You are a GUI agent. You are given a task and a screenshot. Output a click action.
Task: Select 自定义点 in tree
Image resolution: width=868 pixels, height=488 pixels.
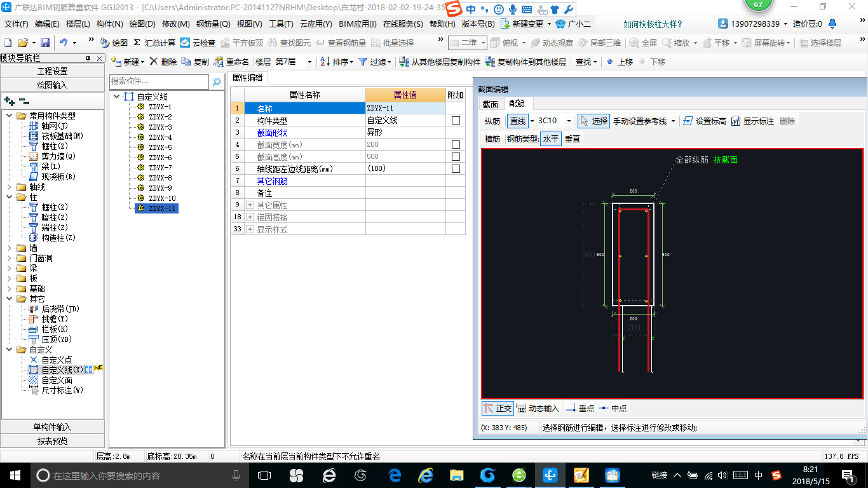point(57,360)
